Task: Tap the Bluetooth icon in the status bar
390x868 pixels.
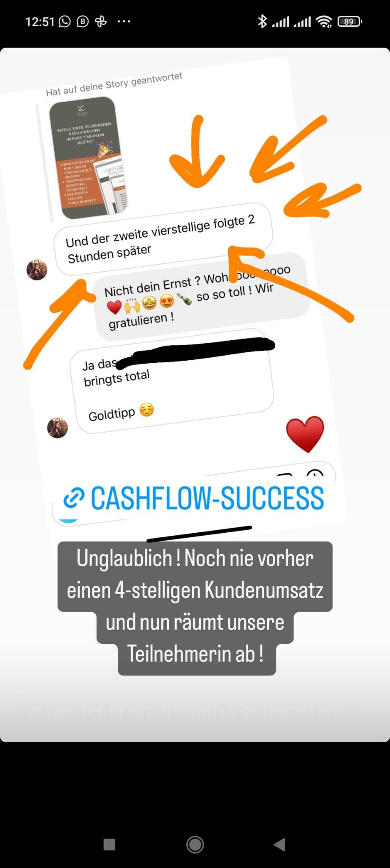Action: 263,21
